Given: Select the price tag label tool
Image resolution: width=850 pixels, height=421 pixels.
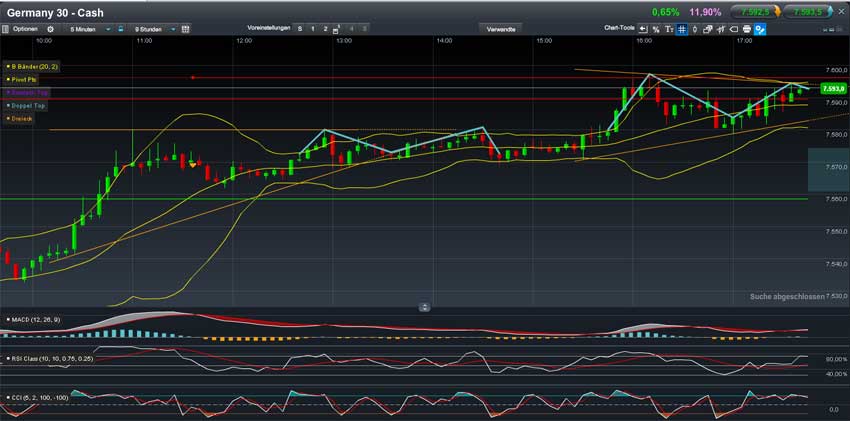Looking at the screenshot, I should 734,29.
